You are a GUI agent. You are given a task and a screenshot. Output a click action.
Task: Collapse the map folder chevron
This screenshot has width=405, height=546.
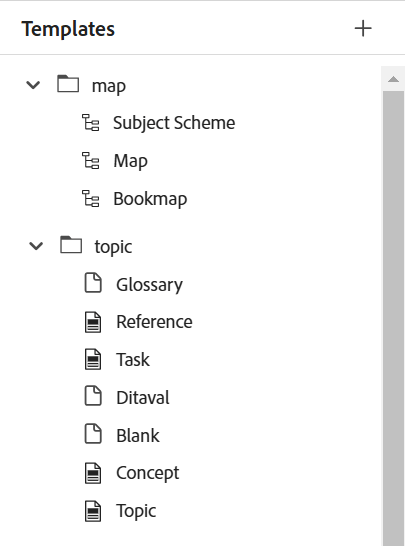coord(33,85)
